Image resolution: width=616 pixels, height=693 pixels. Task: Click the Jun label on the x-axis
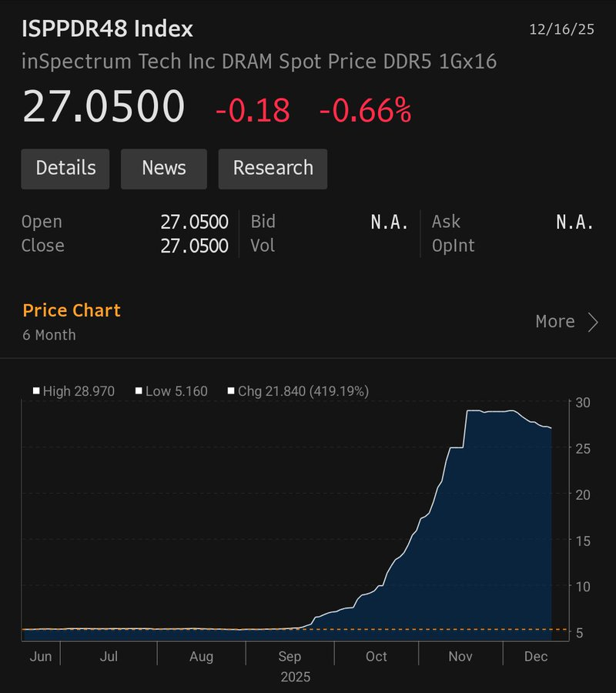41,656
